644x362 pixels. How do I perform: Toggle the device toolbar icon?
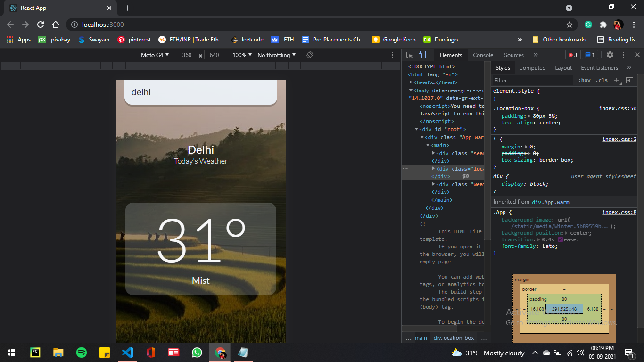[422, 55]
